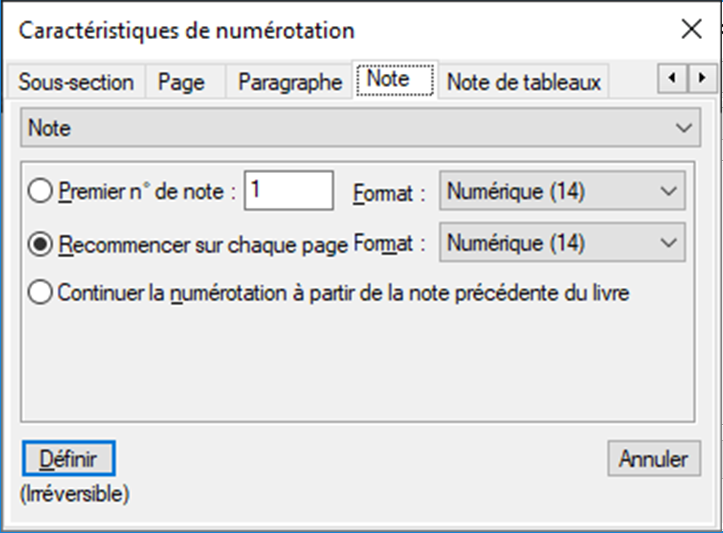Click the dialog title bar text
This screenshot has width=723, height=533.
pyautogui.click(x=186, y=31)
